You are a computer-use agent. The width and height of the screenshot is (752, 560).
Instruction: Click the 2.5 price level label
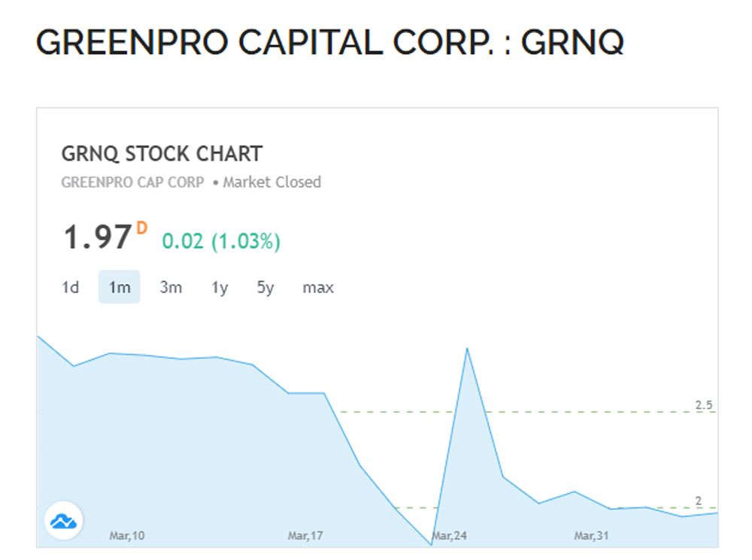(x=703, y=406)
